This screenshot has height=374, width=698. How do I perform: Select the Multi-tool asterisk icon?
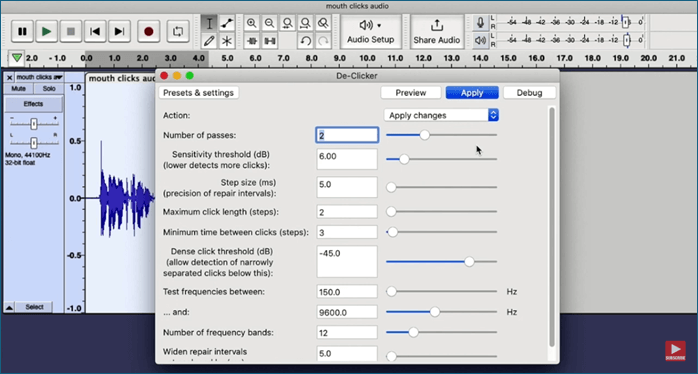(227, 41)
